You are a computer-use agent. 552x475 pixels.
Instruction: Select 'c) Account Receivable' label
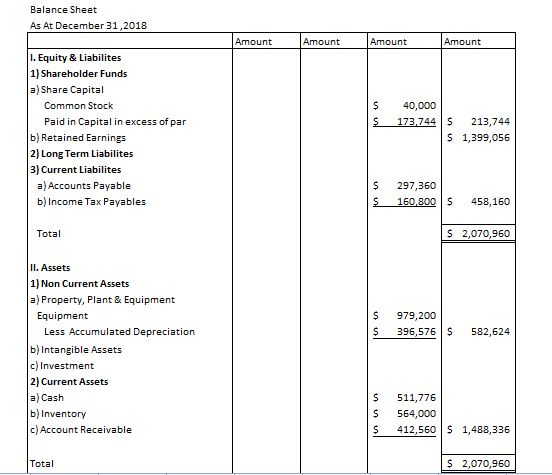[x=81, y=430]
